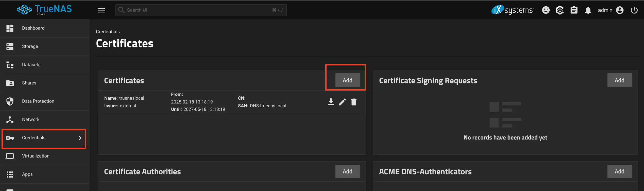Click ACME DNS-Authenticators heading
Screen dimensions: 644x191
tap(425, 172)
